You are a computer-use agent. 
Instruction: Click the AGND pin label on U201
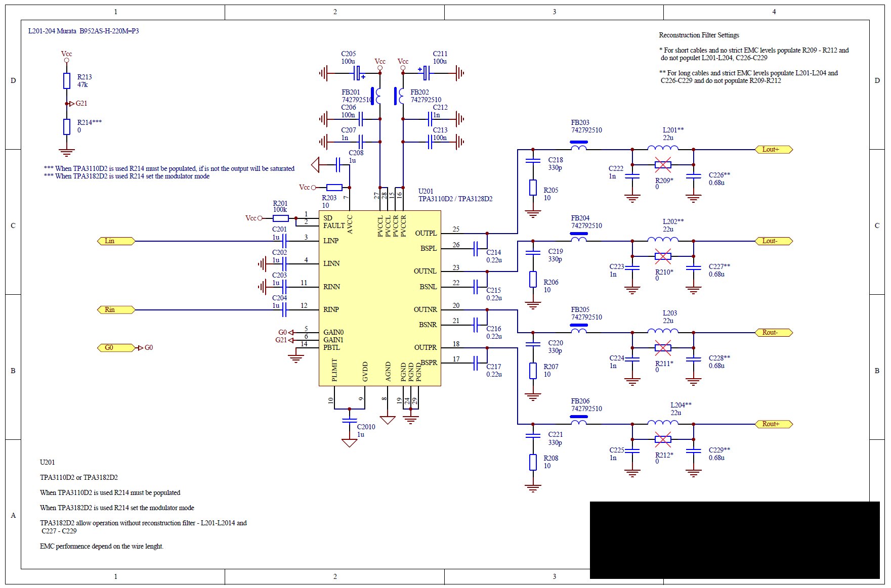(x=388, y=372)
